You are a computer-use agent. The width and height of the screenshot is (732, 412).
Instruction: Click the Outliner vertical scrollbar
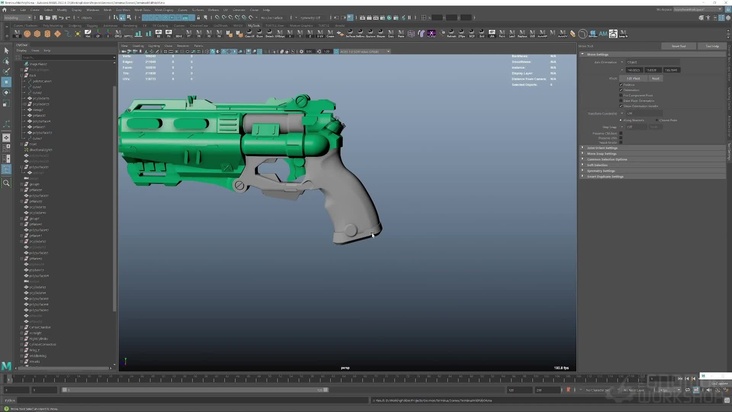[114, 198]
